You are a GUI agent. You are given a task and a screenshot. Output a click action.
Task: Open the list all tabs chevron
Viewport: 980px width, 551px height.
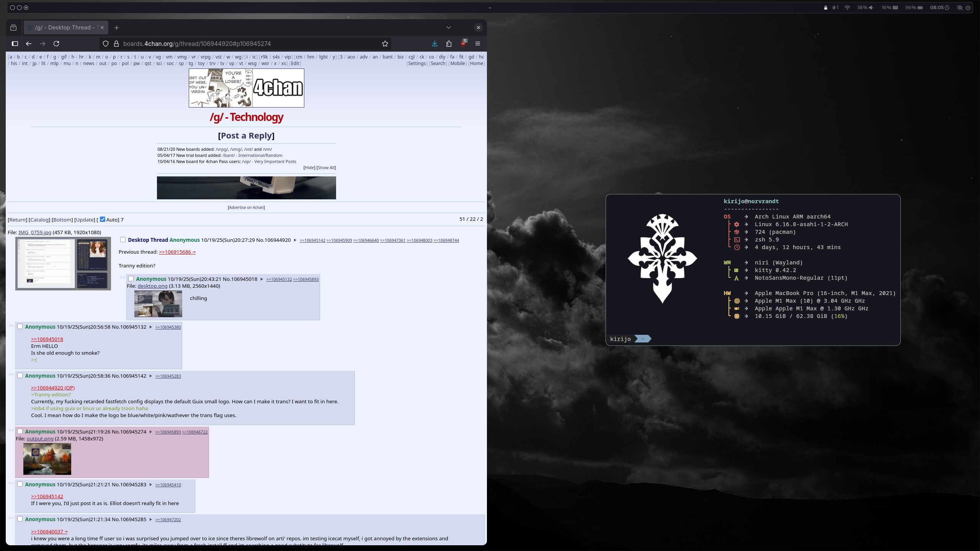(449, 28)
